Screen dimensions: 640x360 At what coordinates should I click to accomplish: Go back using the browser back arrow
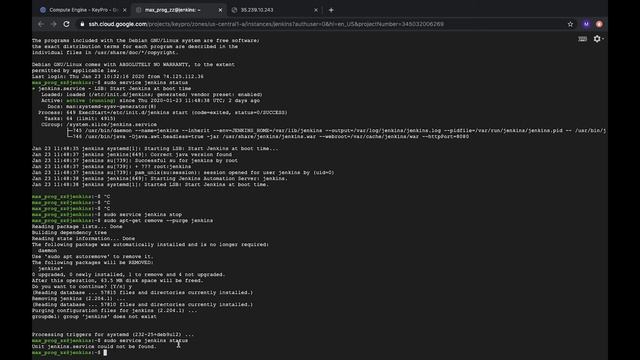(41, 24)
